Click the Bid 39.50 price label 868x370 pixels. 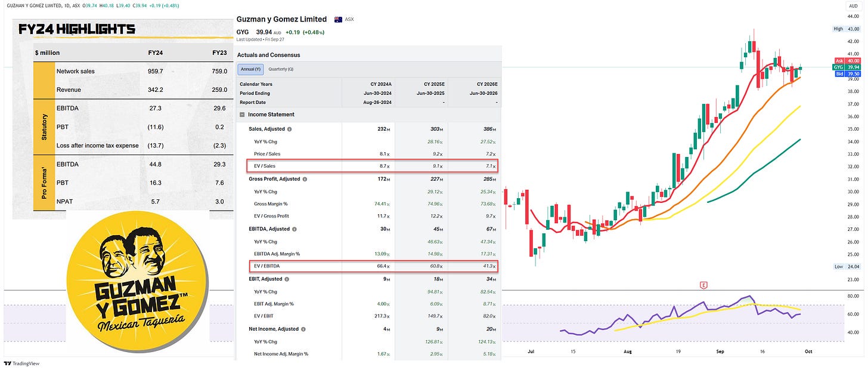pos(846,73)
